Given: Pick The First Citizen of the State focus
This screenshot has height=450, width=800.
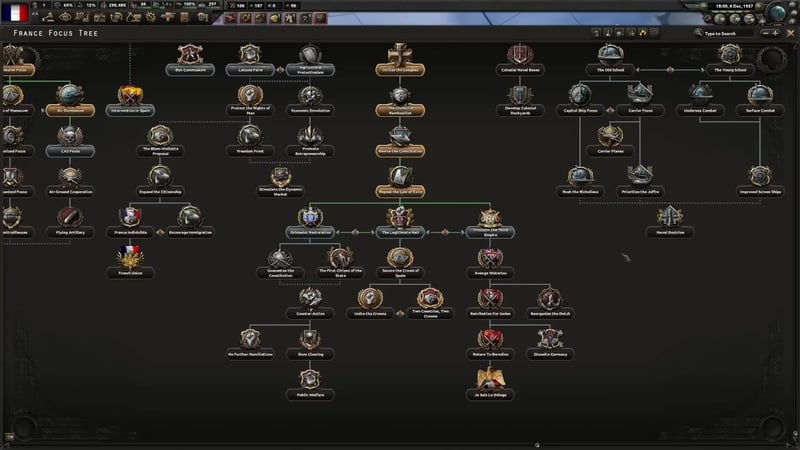Looking at the screenshot, I should tap(340, 263).
